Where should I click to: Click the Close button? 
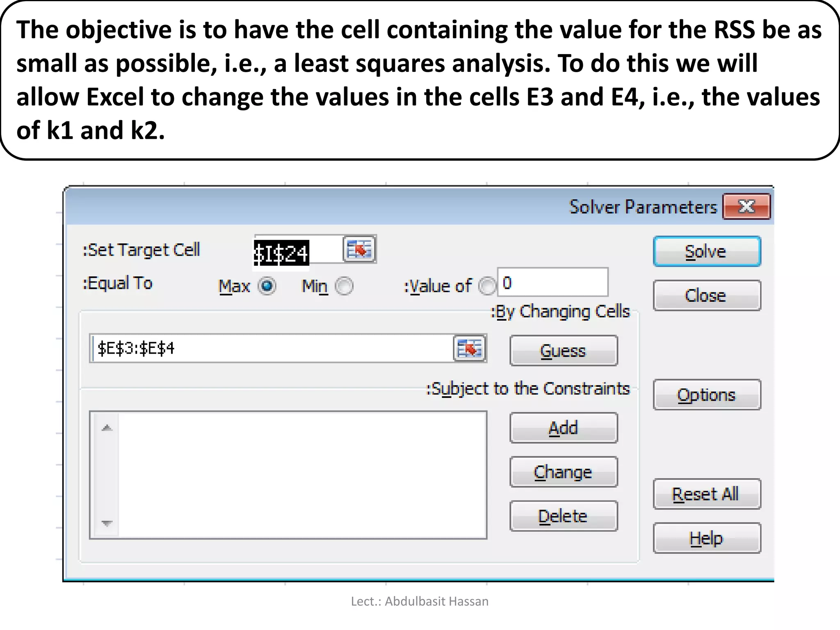707,295
